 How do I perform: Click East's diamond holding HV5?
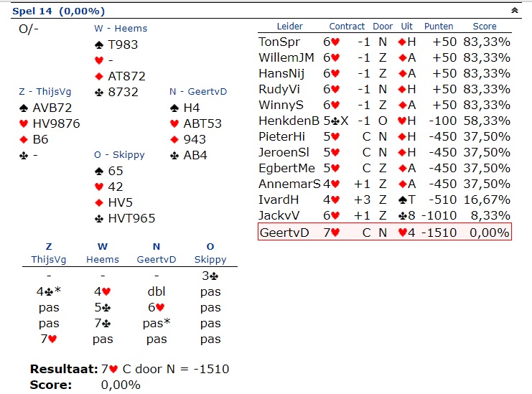pos(113,202)
